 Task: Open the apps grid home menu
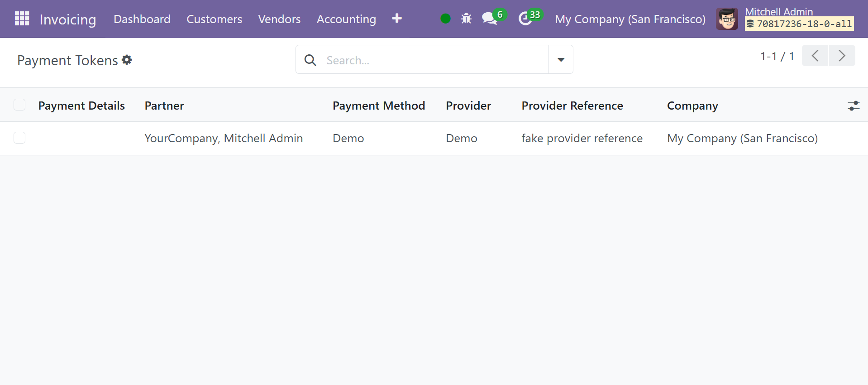tap(22, 19)
